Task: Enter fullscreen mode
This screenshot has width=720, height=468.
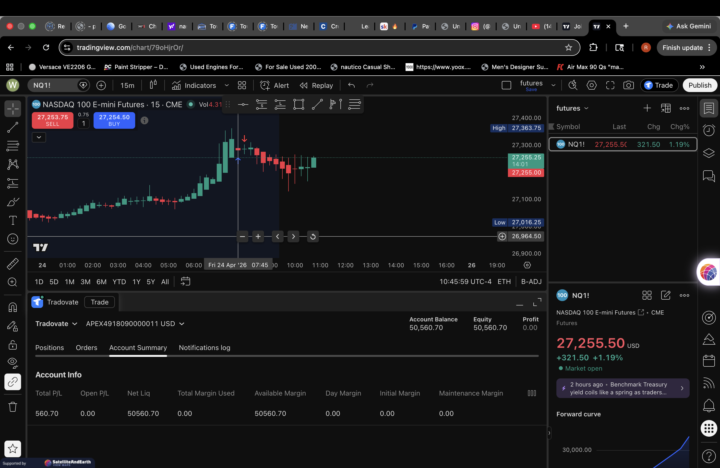Action: coord(610,85)
